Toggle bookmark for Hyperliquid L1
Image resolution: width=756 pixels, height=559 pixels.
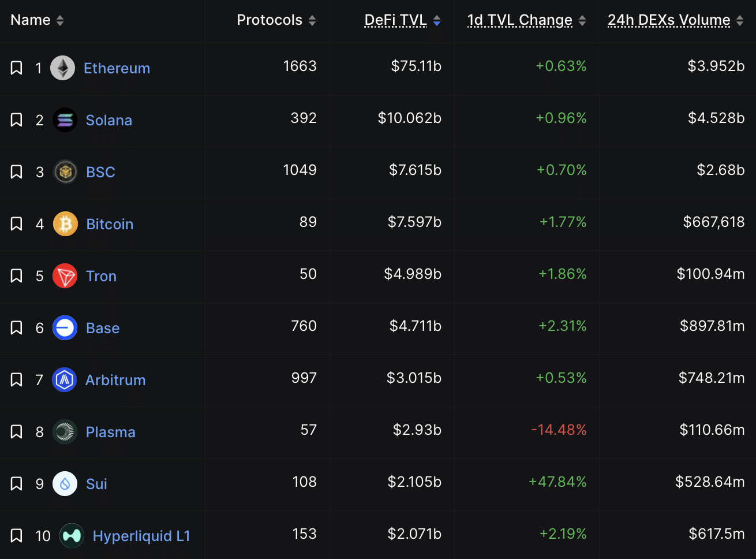click(x=17, y=536)
